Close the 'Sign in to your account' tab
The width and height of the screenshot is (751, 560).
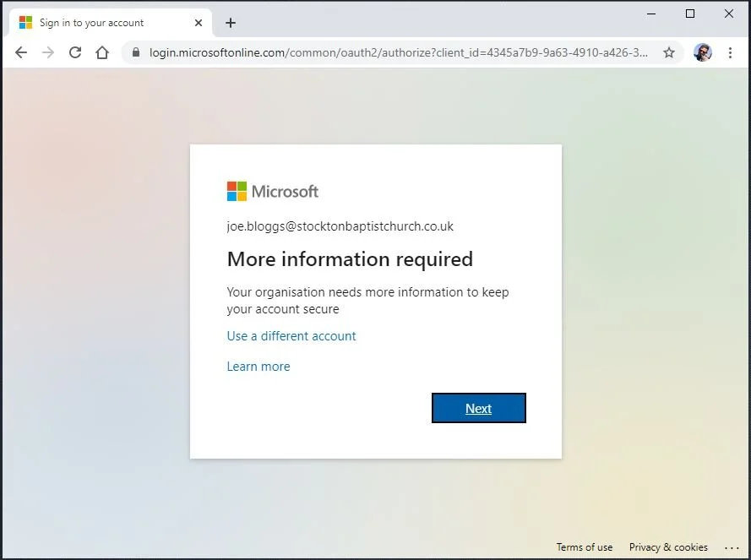click(x=199, y=23)
